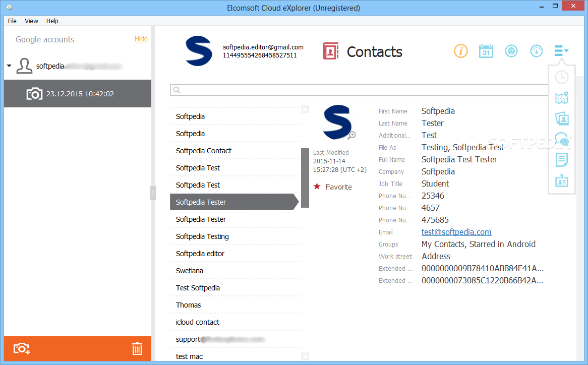This screenshot has width=588, height=365.
Task: Click phone number 475685
Action: pyautogui.click(x=435, y=220)
